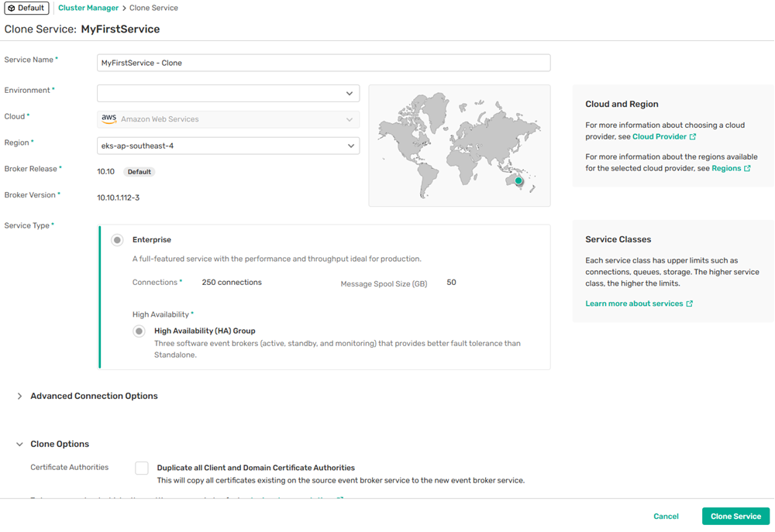Open the Cloud Provider link
Image resolution: width=775 pixels, height=532 pixels.
coord(659,137)
